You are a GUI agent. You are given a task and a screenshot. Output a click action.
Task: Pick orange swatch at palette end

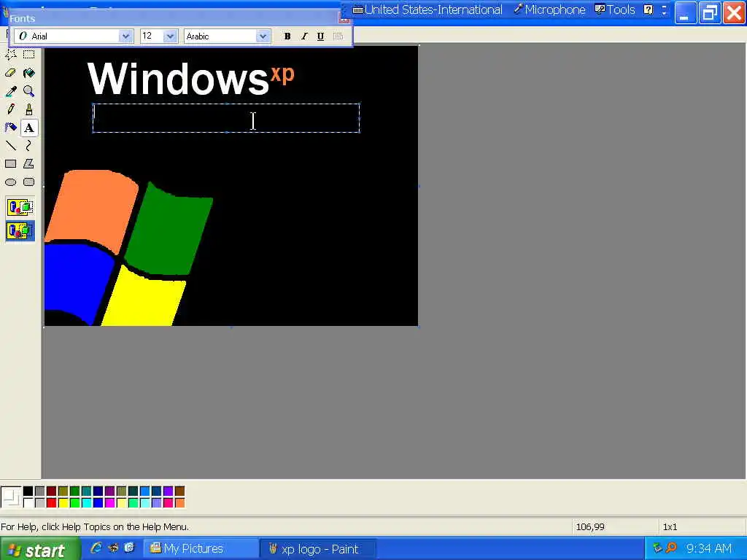[x=179, y=502]
